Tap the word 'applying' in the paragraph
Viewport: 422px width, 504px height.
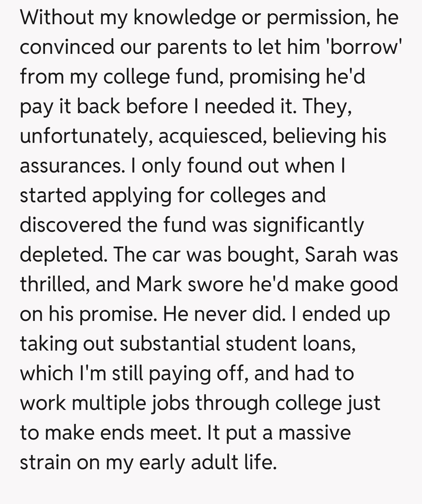point(132,196)
